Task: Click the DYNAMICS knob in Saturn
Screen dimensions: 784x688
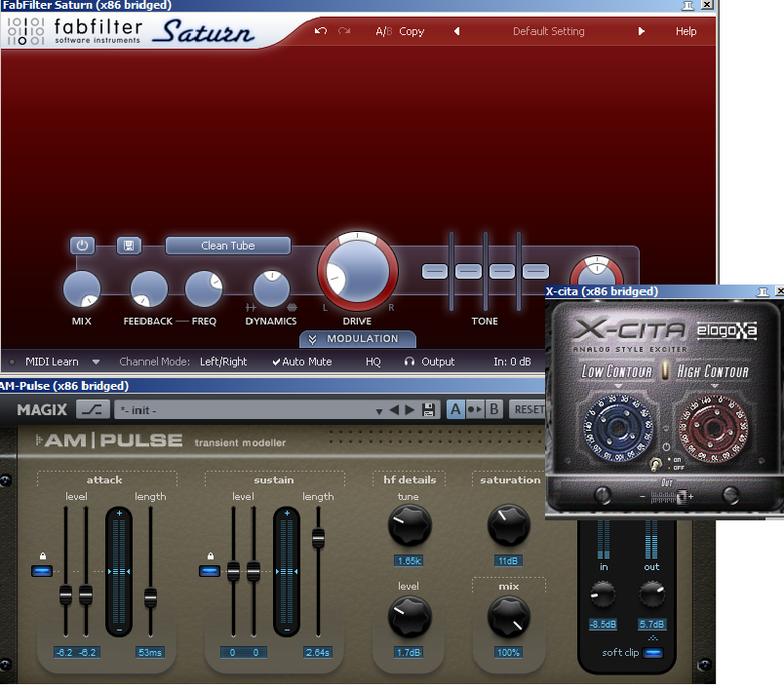Action: 271,288
